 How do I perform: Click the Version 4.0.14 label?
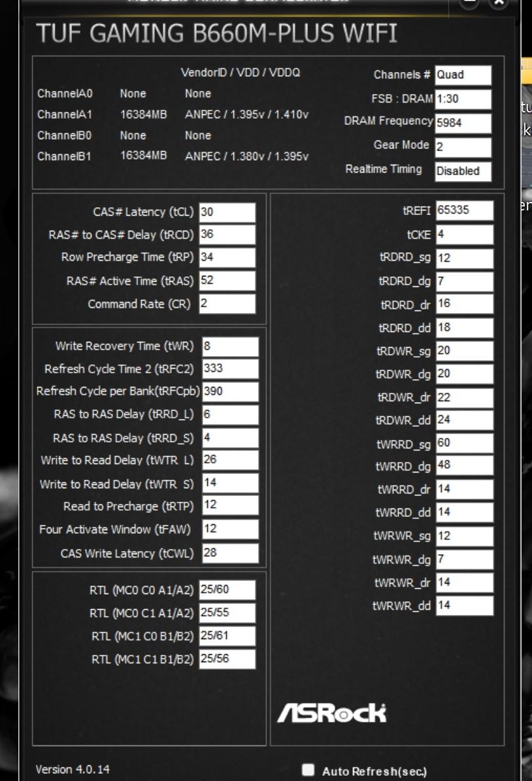coord(73,769)
